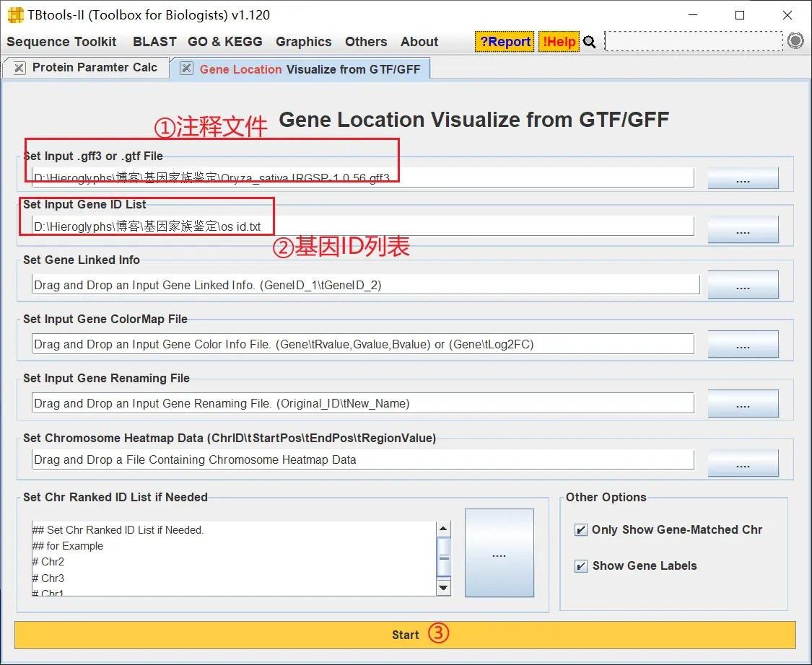The width and height of the screenshot is (812, 665).
Task: Click the scroll down arrow of Chr list
Action: (x=443, y=587)
